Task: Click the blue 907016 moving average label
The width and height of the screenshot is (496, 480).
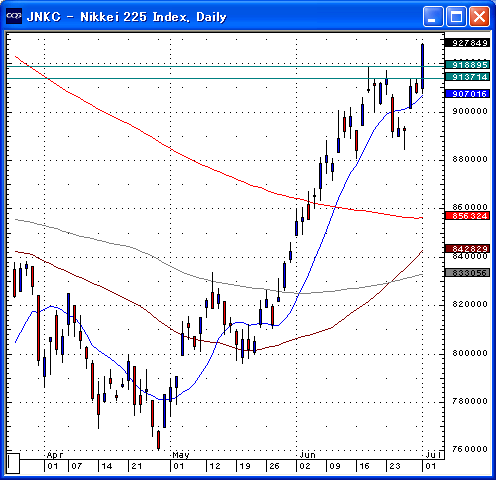Action: (467, 94)
